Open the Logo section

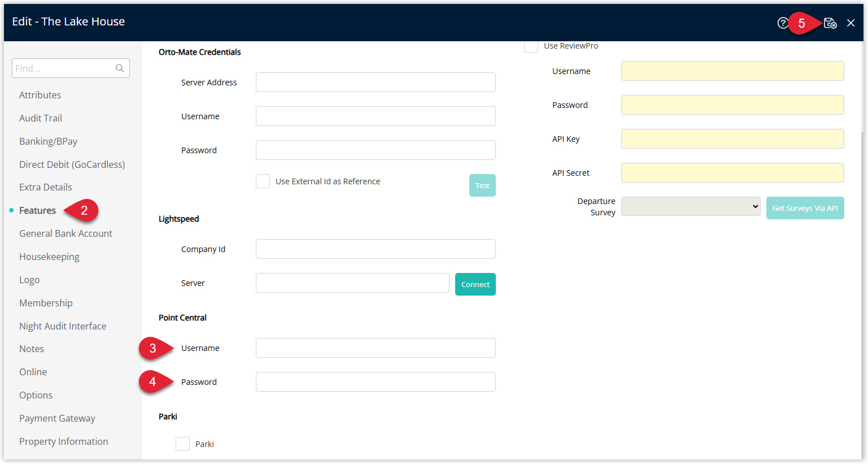tap(29, 280)
